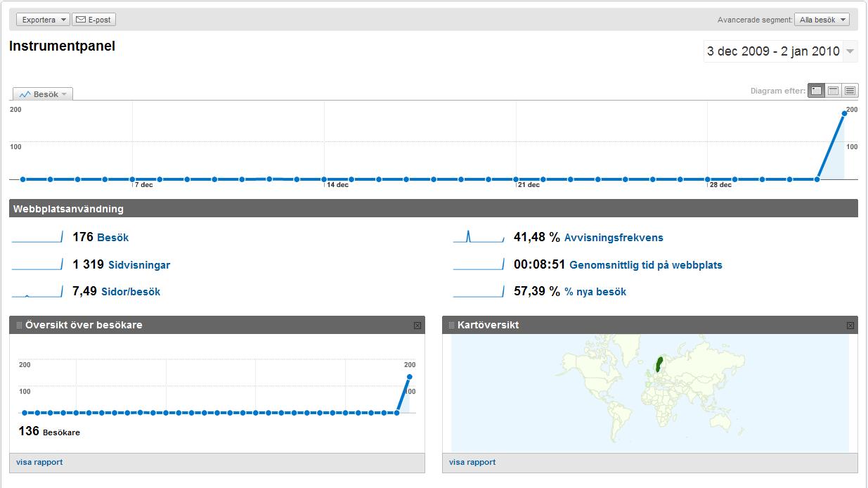The image size is (868, 488).
Task: Close the Översikt över besökare widget
Action: [417, 326]
